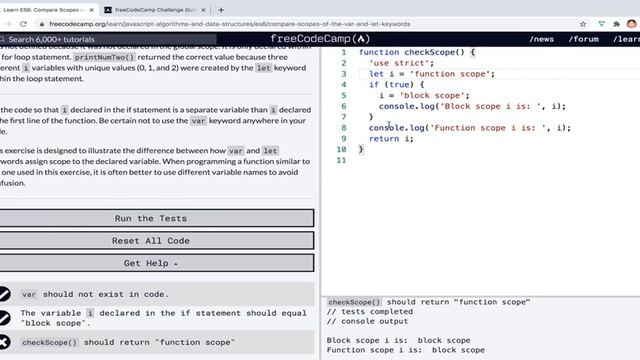Click the address bar URL

coord(230,24)
